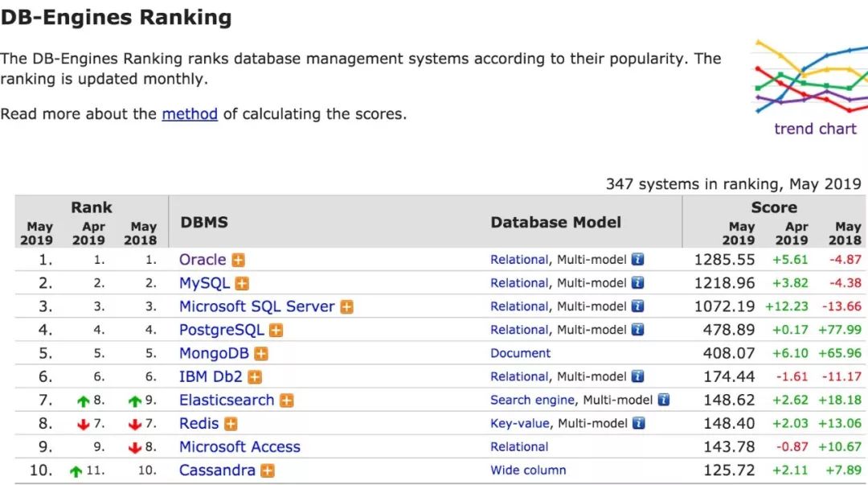Screen dimensions: 868x485
Task: Open info icon in Microsoft SQL Server row
Action: click(637, 306)
